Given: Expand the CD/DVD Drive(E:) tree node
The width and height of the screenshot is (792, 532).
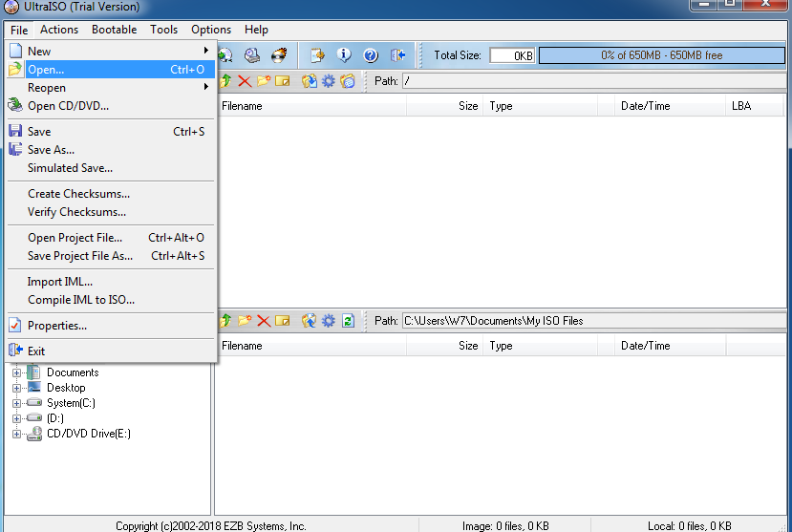Looking at the screenshot, I should (x=16, y=434).
